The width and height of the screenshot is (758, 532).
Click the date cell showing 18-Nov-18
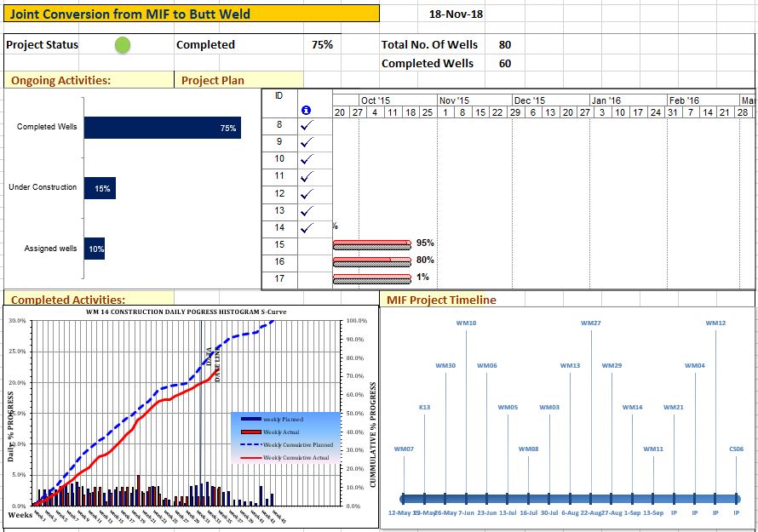pos(456,14)
